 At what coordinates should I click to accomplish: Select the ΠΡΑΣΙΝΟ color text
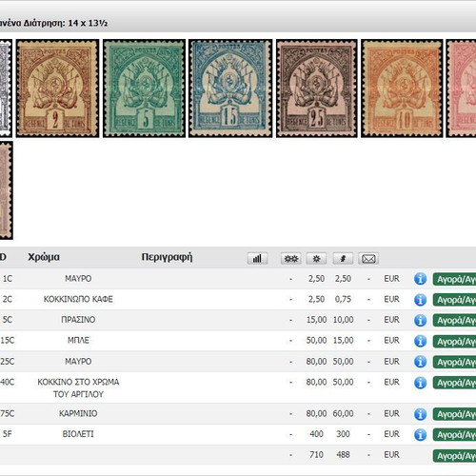(x=78, y=320)
